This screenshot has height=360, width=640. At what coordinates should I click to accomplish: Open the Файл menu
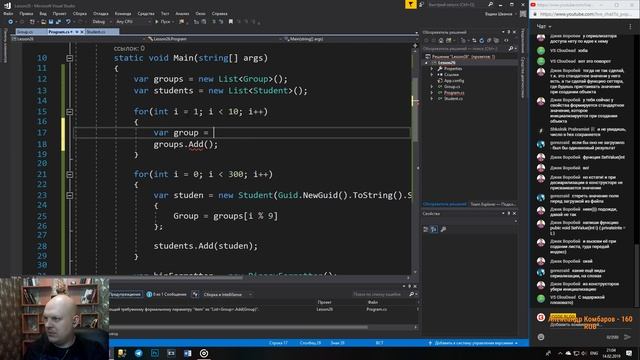tap(8, 13)
